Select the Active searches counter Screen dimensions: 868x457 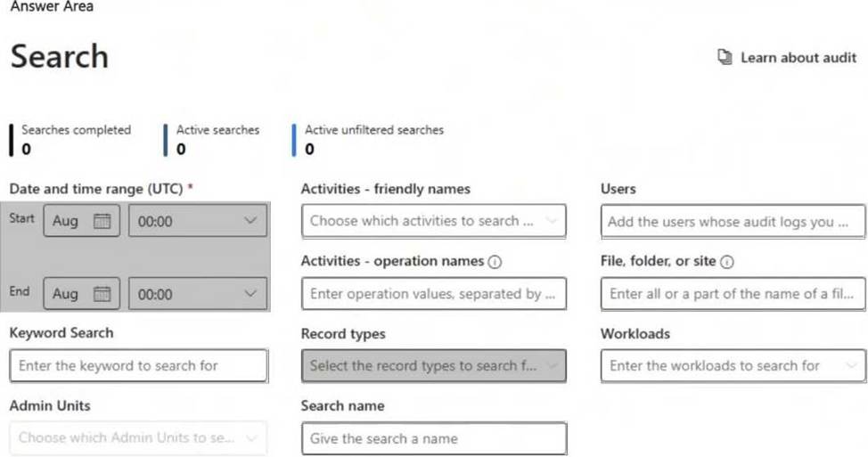[x=217, y=139]
